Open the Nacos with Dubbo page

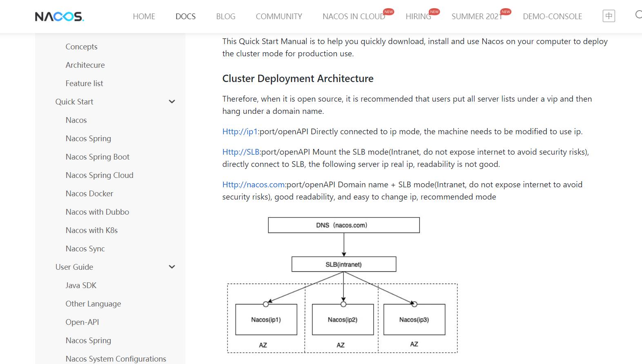point(97,212)
